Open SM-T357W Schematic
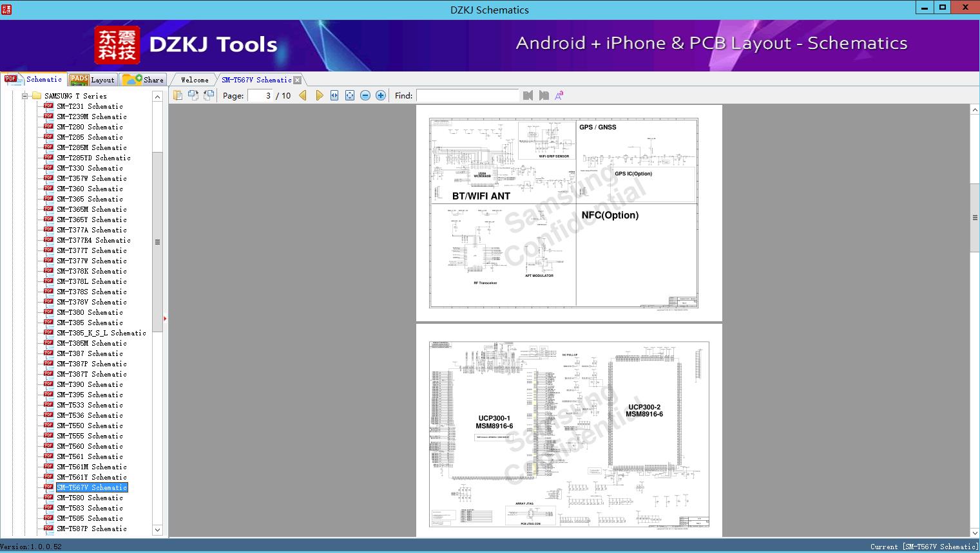 [x=91, y=178]
